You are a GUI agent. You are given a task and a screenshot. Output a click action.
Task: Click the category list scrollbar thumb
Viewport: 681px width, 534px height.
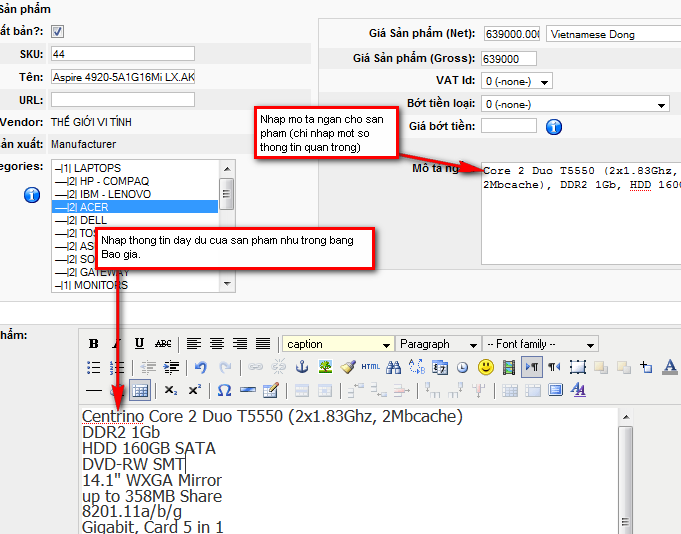[x=227, y=194]
